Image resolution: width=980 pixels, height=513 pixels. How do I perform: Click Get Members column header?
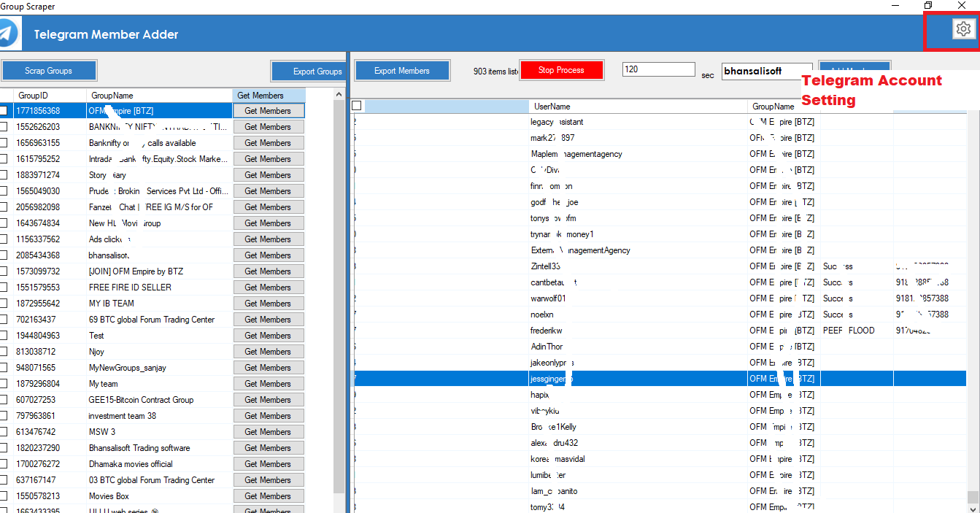click(269, 96)
